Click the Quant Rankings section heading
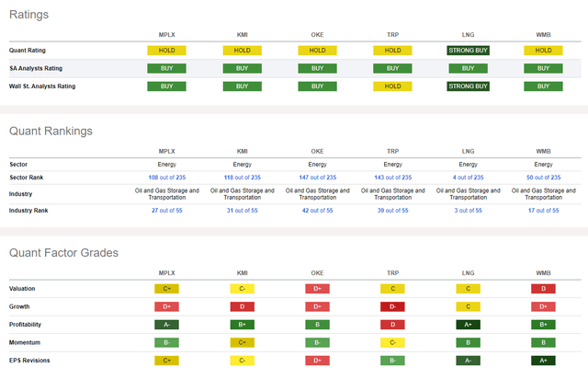The width and height of the screenshot is (588, 379). click(51, 132)
